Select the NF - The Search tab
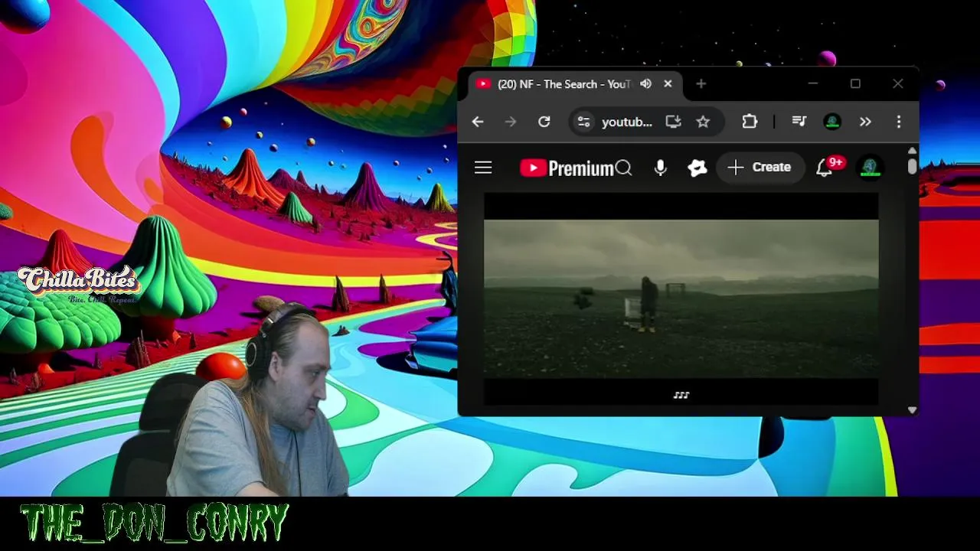 click(574, 84)
